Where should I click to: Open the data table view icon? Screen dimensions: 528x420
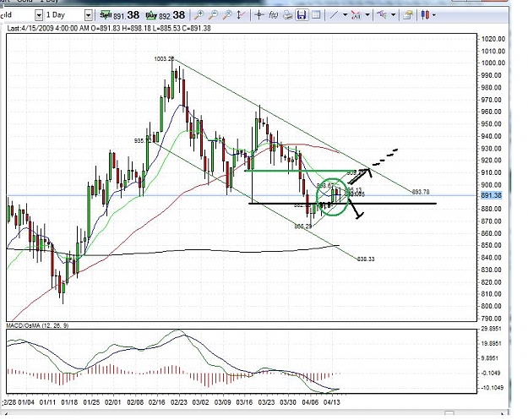[316, 15]
